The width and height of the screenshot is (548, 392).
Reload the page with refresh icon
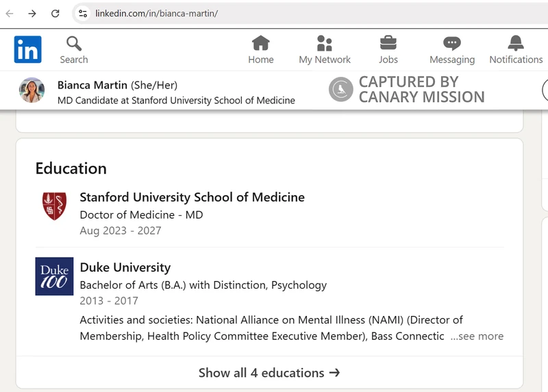click(x=55, y=13)
